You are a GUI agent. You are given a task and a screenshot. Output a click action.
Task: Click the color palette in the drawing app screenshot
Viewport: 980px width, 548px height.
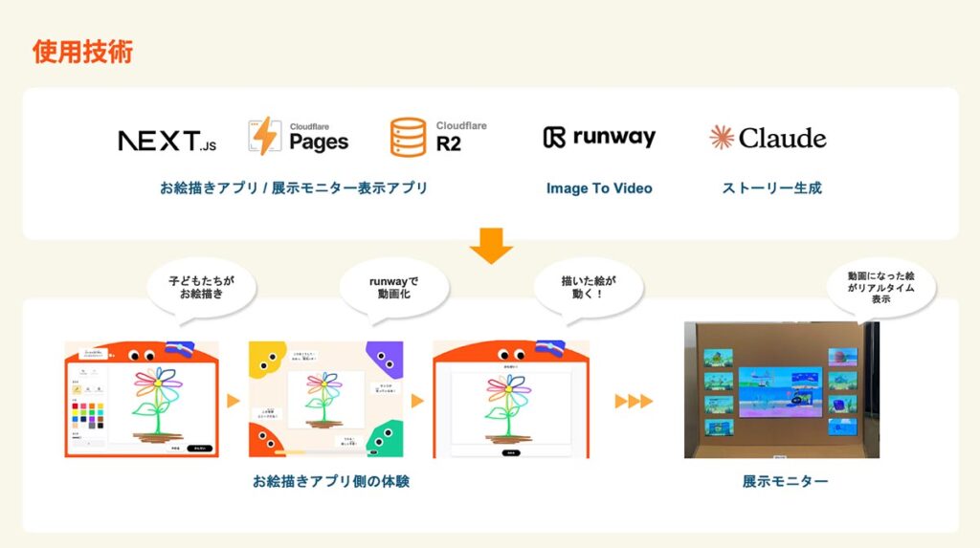point(87,415)
